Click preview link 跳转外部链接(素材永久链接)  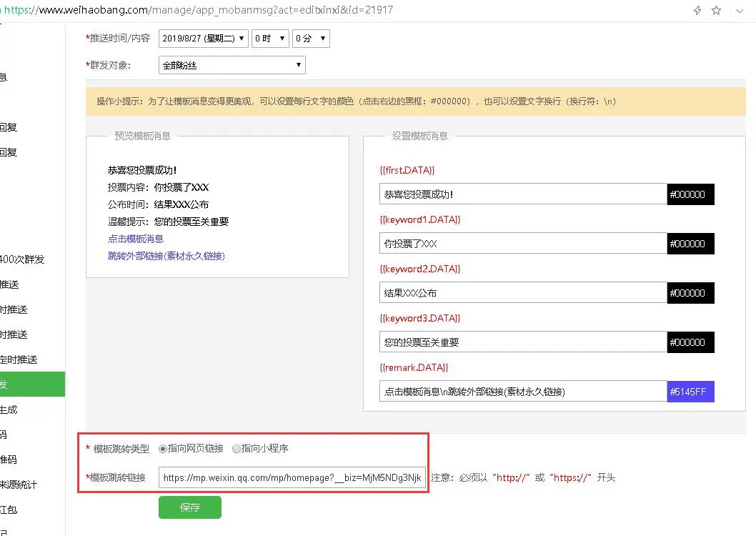click(166, 256)
